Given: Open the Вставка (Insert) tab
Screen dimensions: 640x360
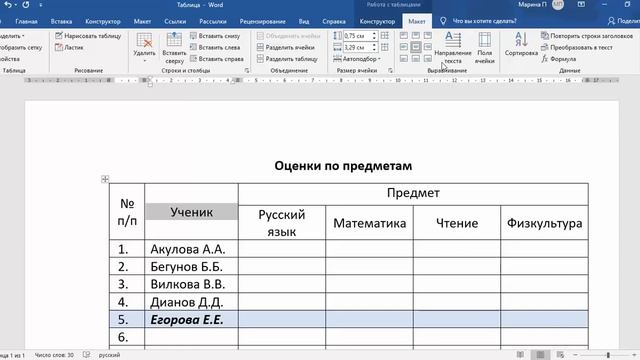Looking at the screenshot, I should coord(61,21).
